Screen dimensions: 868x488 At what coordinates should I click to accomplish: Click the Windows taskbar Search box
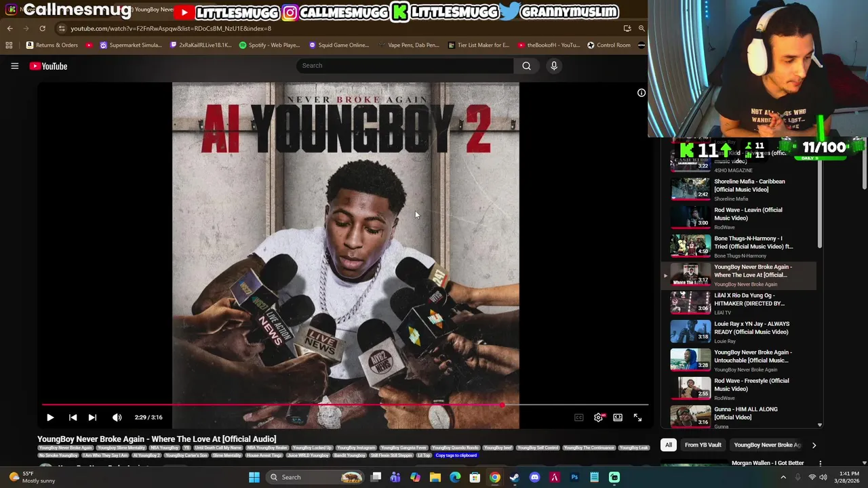click(316, 477)
